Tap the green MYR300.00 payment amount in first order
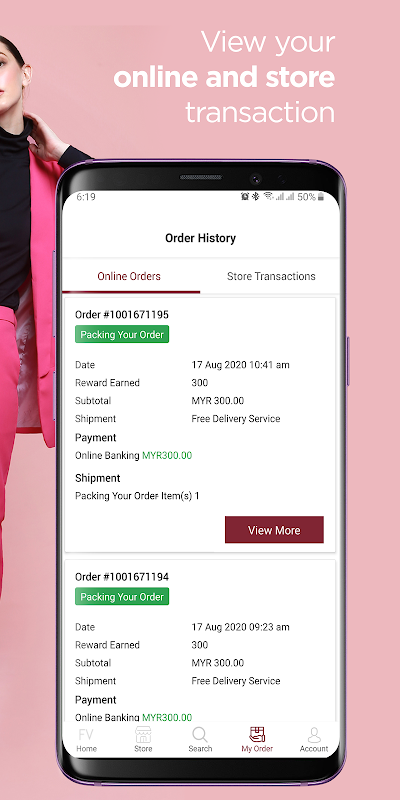 [167, 456]
